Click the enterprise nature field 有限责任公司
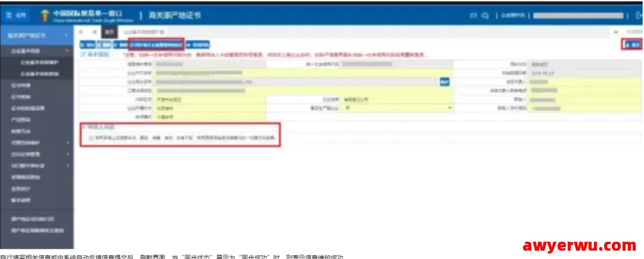This screenshot has width=644, height=259. pos(398,99)
